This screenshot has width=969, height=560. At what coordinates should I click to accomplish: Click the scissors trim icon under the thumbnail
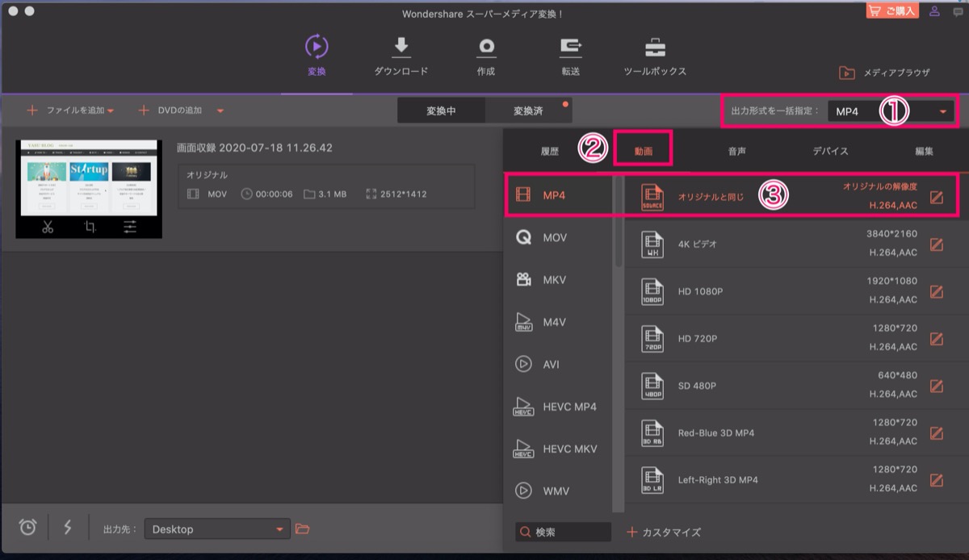pos(48,227)
